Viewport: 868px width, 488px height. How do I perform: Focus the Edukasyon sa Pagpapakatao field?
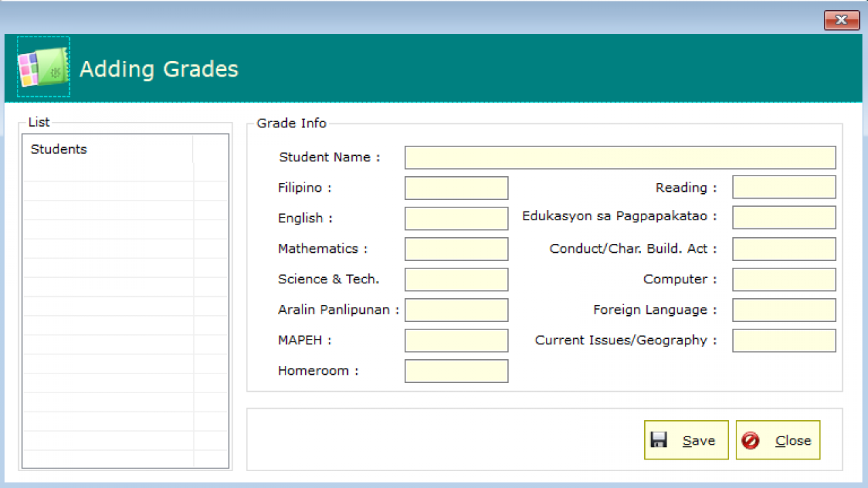784,218
